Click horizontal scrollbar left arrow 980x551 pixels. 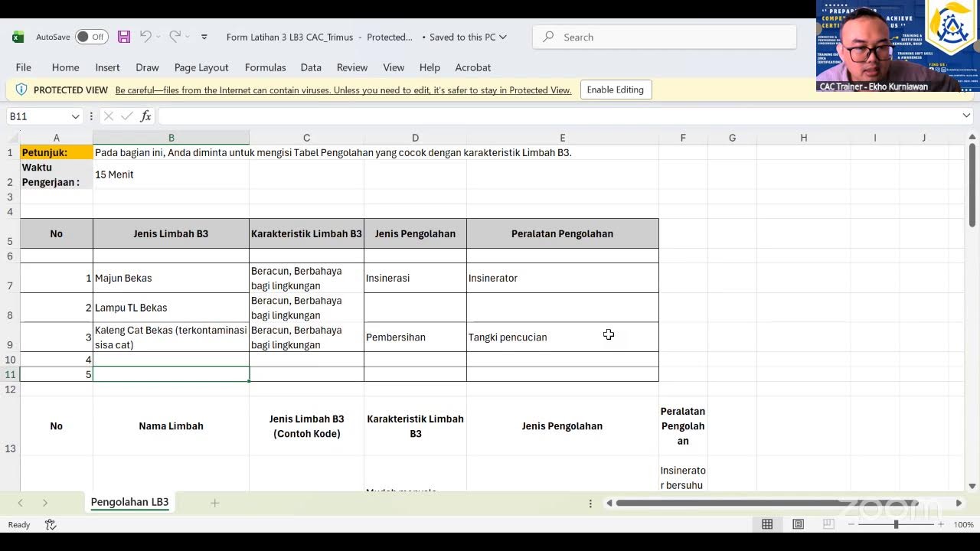(x=609, y=503)
